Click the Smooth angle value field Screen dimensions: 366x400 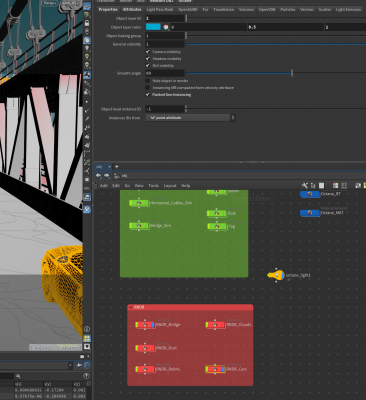[165, 73]
